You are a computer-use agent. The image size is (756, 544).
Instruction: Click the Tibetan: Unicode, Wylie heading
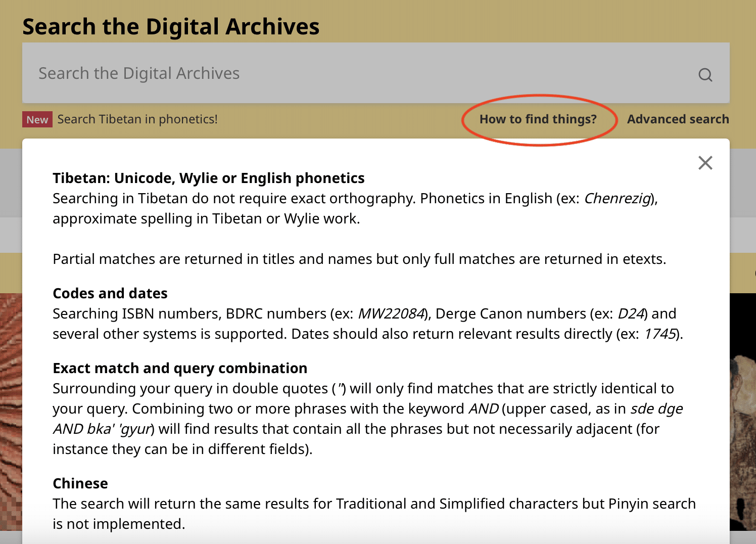pos(208,178)
